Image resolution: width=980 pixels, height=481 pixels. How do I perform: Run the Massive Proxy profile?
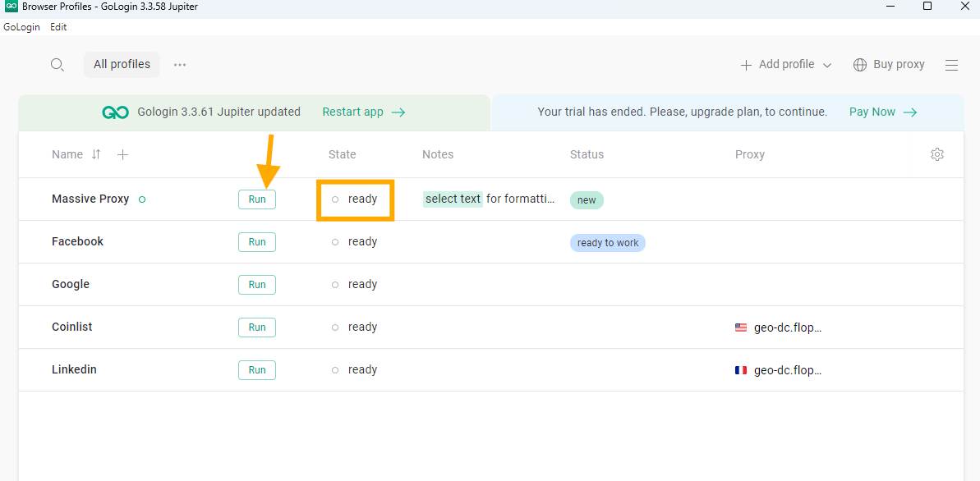point(257,199)
